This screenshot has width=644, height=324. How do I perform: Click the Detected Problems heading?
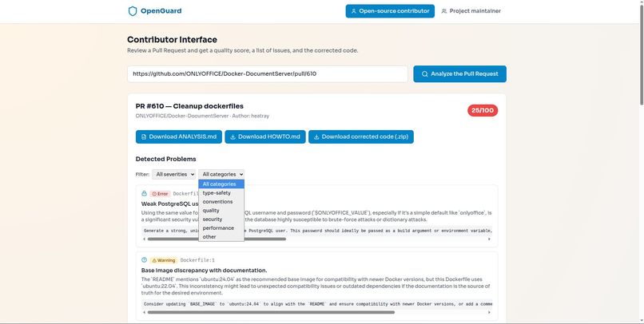pos(166,159)
